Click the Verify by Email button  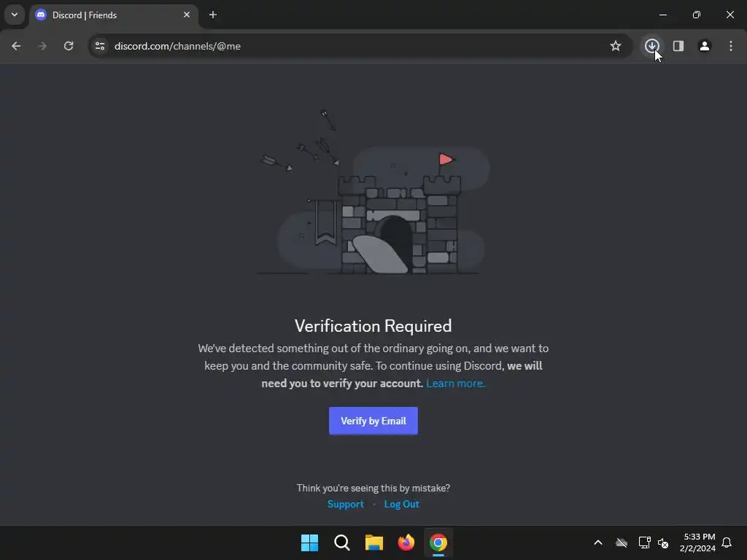point(373,421)
